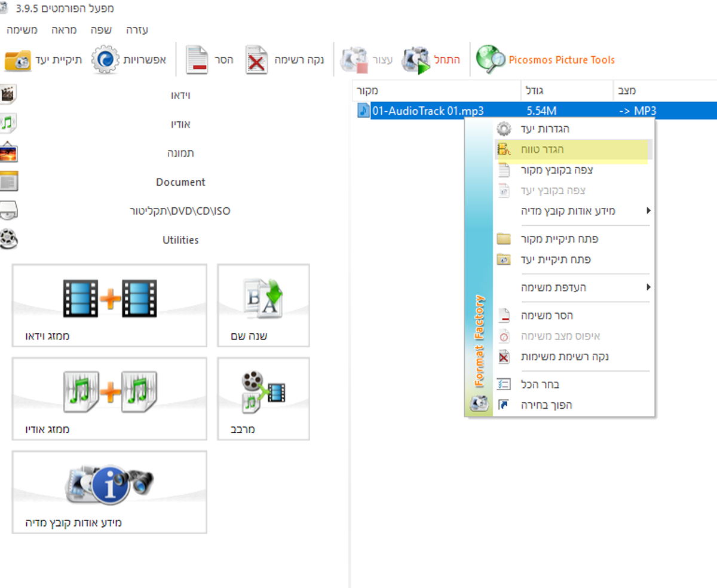Expand the אודיו category music note icon

(x=8, y=124)
